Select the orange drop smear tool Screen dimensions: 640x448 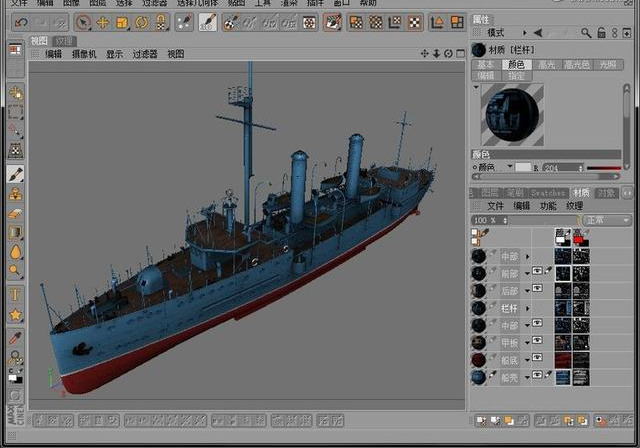pos(16,252)
